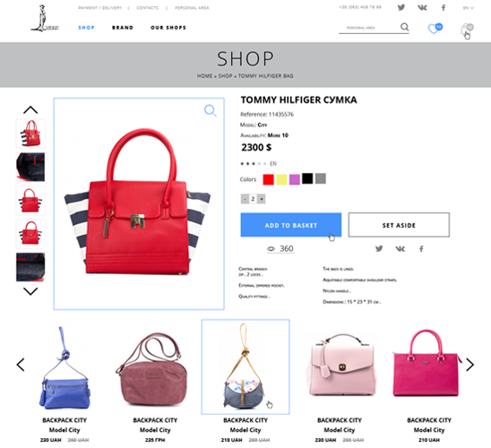Open the Facebook icon in header

pyautogui.click(x=444, y=7)
